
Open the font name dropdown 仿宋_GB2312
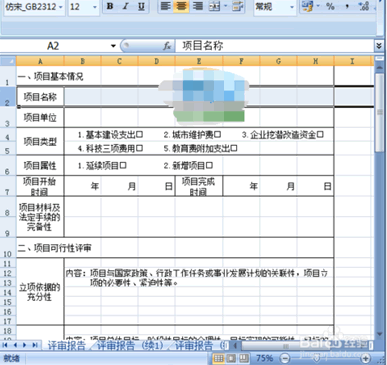[x=61, y=7]
